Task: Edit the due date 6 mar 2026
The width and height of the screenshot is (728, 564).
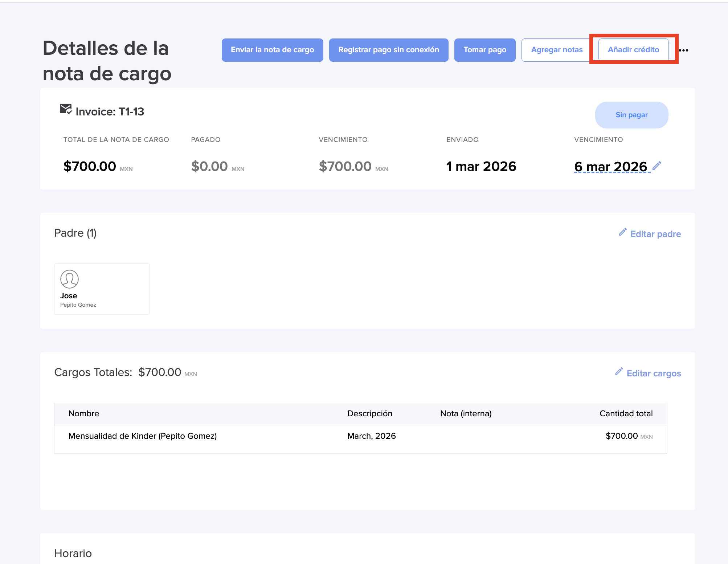Action: (610, 167)
